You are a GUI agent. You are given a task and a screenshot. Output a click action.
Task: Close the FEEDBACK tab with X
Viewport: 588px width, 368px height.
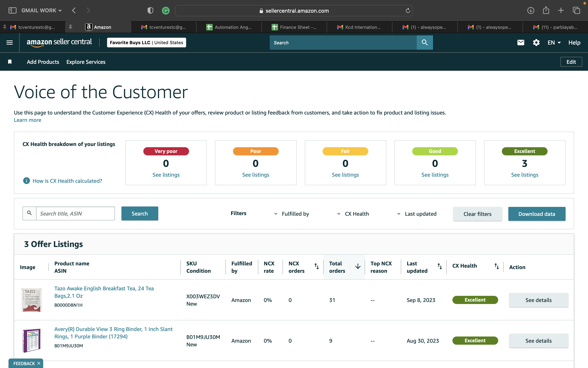pos(39,363)
